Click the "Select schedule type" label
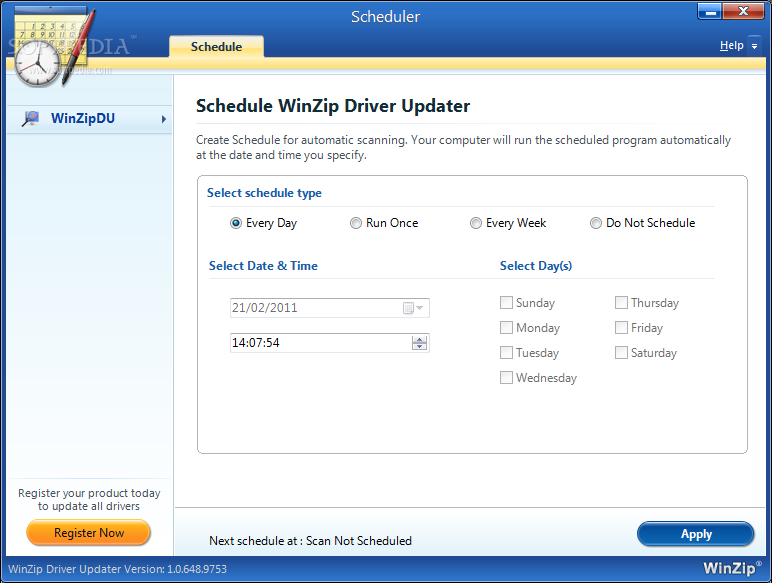 coord(264,193)
